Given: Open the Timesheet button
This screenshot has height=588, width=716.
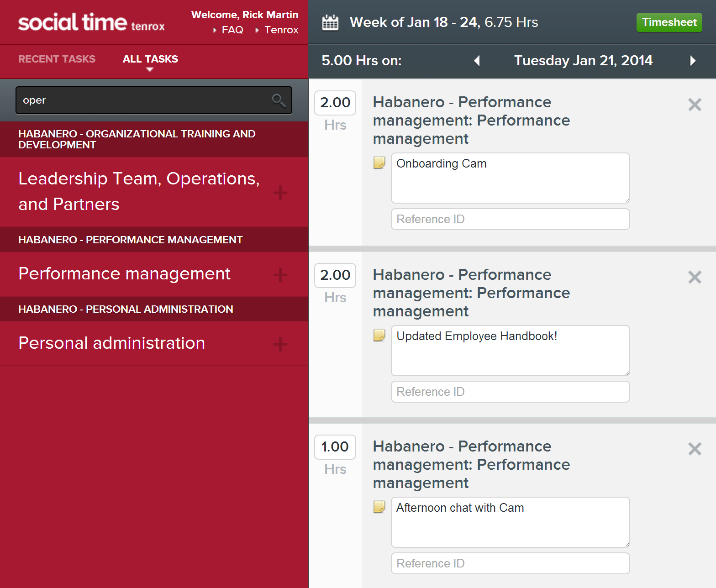Looking at the screenshot, I should tap(669, 22).
